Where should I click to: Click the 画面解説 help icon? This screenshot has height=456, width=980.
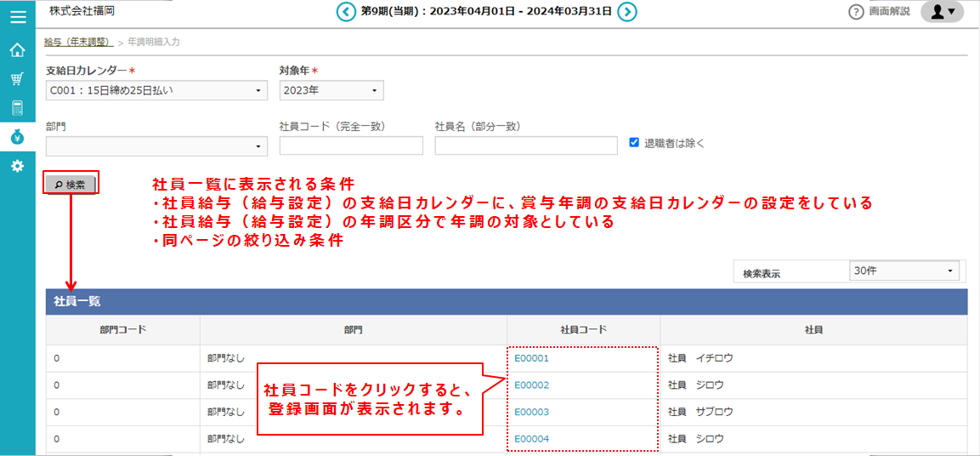[x=855, y=12]
